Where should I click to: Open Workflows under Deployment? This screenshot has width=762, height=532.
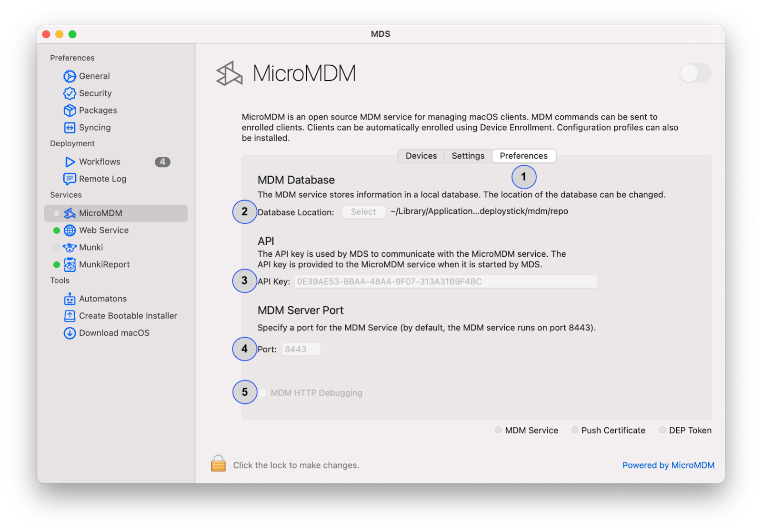coord(100,162)
